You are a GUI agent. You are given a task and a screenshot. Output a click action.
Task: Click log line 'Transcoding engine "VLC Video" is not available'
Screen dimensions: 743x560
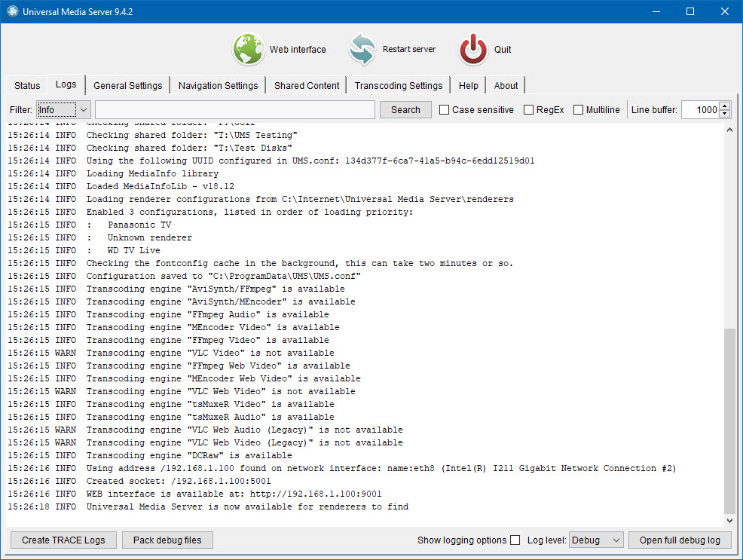(x=170, y=353)
